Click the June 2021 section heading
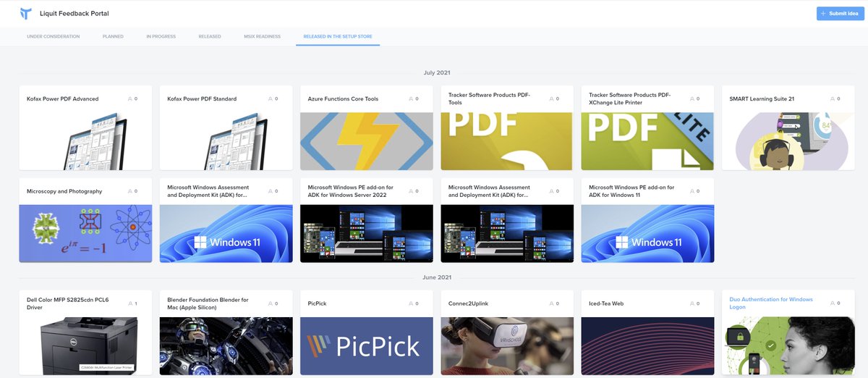The height and width of the screenshot is (378, 868). [x=437, y=277]
